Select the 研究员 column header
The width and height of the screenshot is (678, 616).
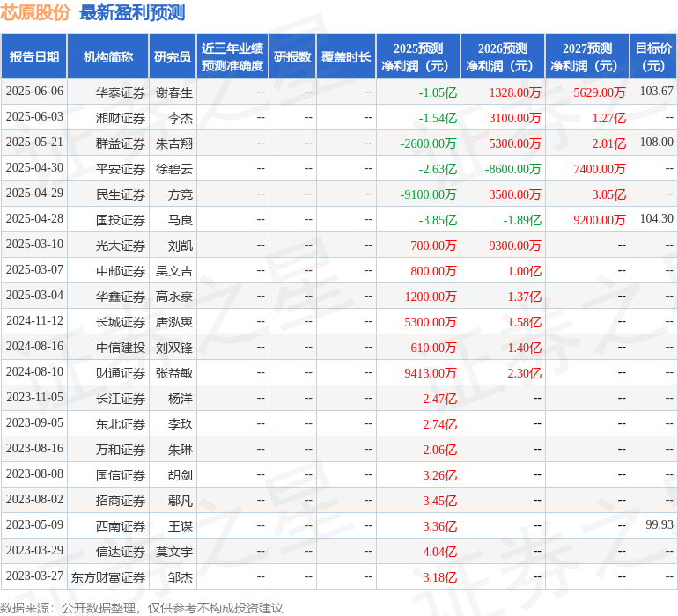click(172, 57)
